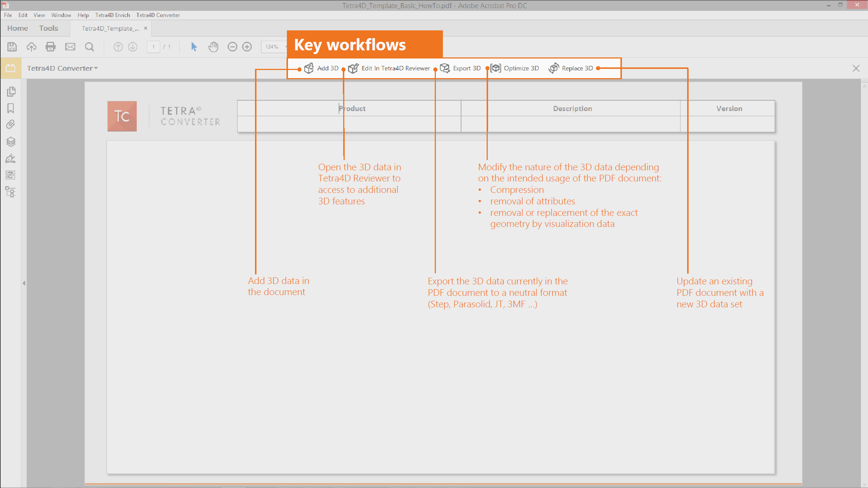Click the empty cell under Product
Viewport: 868px width, 488px height.
[349, 124]
